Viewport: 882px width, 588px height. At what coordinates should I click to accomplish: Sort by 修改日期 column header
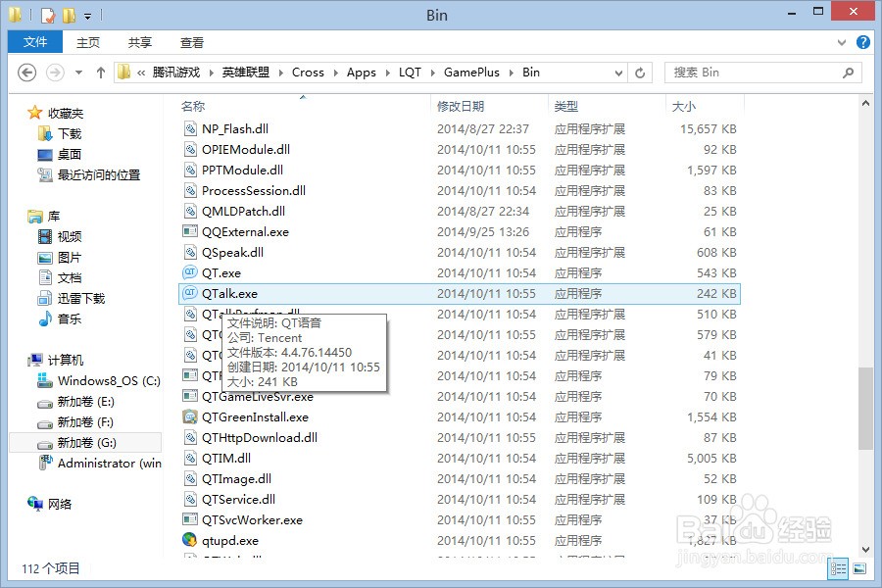point(461,107)
